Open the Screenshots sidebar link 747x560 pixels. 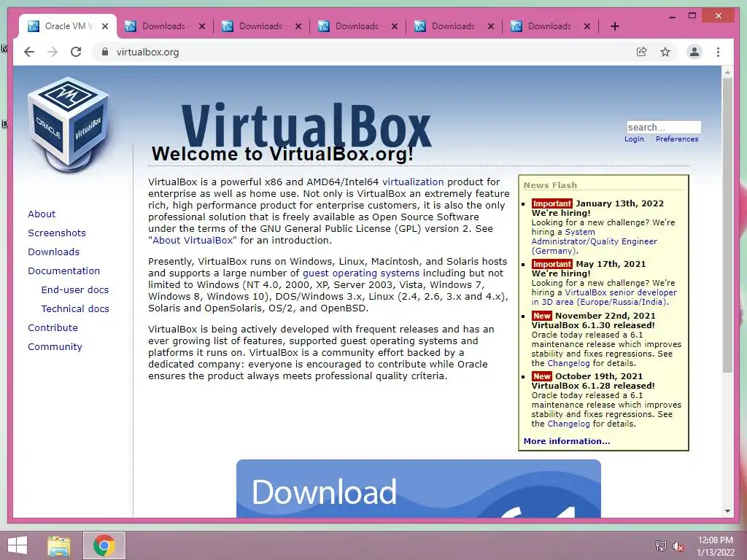point(57,233)
